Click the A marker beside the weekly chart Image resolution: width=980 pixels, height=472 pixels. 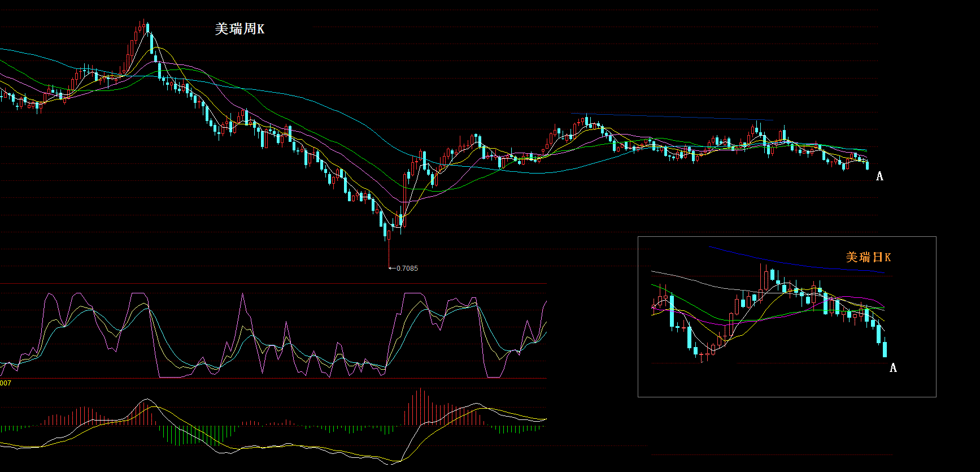[x=879, y=176]
